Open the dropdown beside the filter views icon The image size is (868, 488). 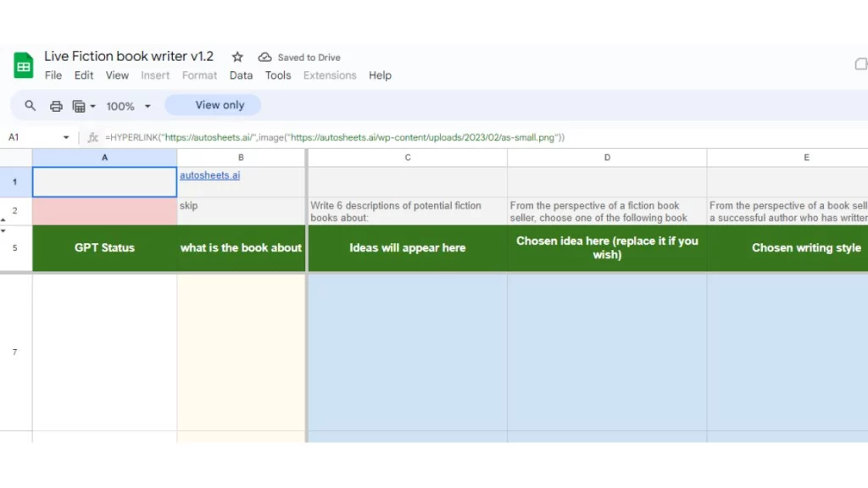point(92,106)
